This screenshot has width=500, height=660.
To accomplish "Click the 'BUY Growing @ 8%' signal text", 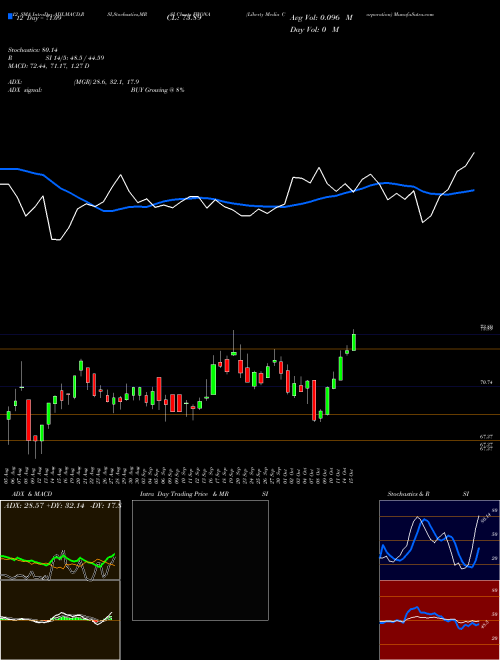I will click(x=157, y=90).
